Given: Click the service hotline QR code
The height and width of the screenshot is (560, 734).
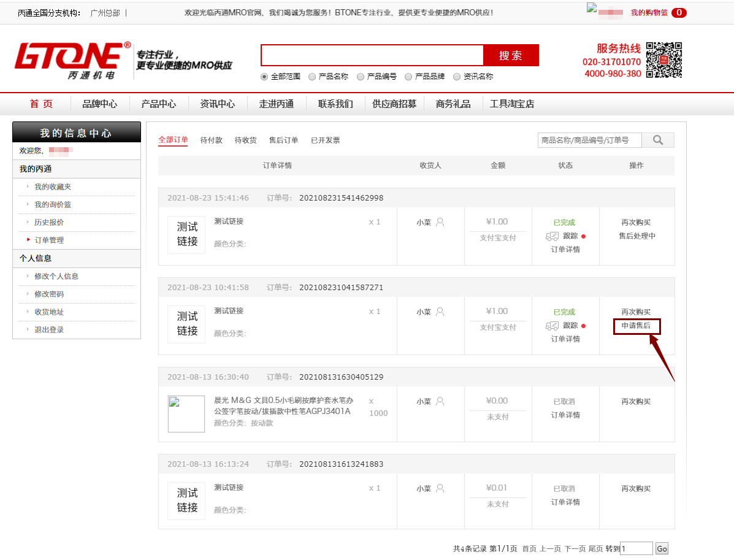Looking at the screenshot, I should tap(664, 60).
